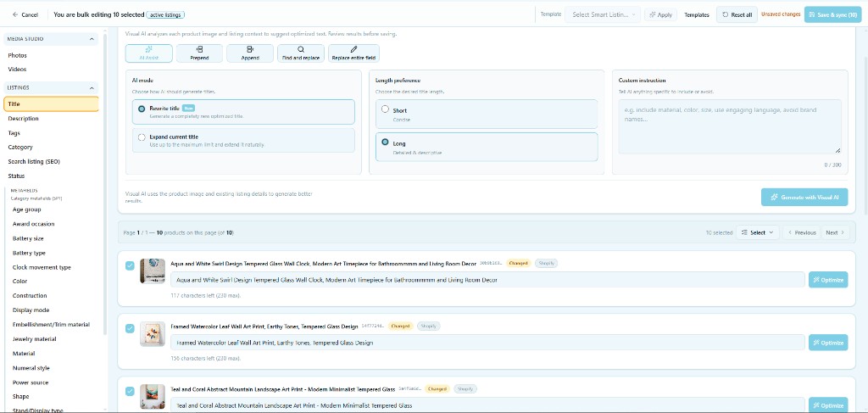This screenshot has height=413, width=868.
Task: Select the Age group metafield
Action: (26, 209)
